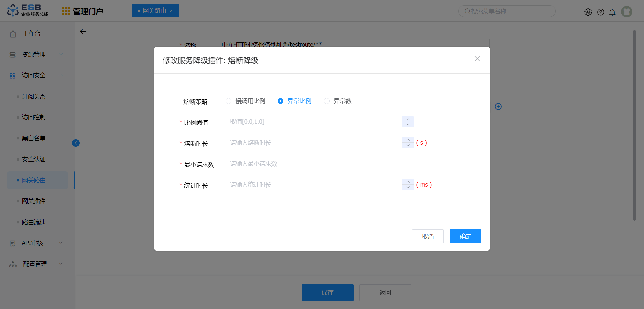Collapse sidebar with blue arrow button
Screen dimensions: 644x309
pos(76,143)
